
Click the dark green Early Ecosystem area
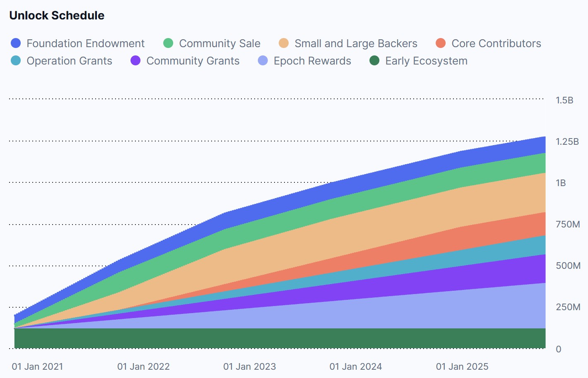[280, 338]
